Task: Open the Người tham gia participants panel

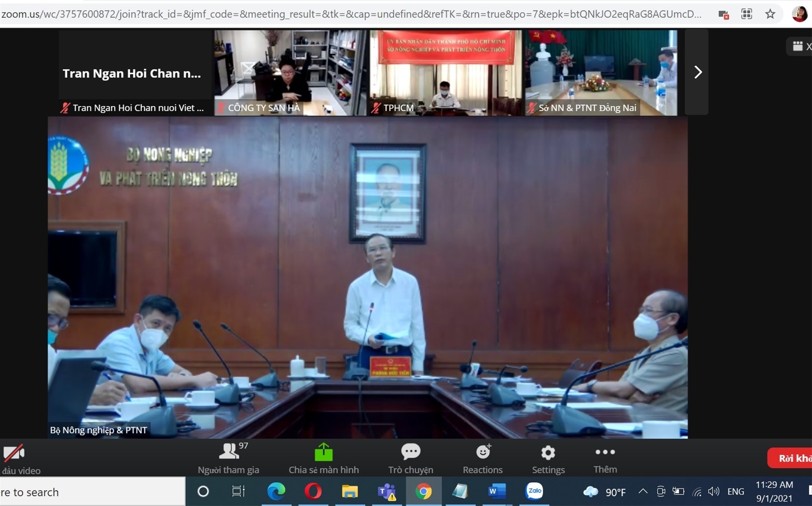Action: (228, 458)
